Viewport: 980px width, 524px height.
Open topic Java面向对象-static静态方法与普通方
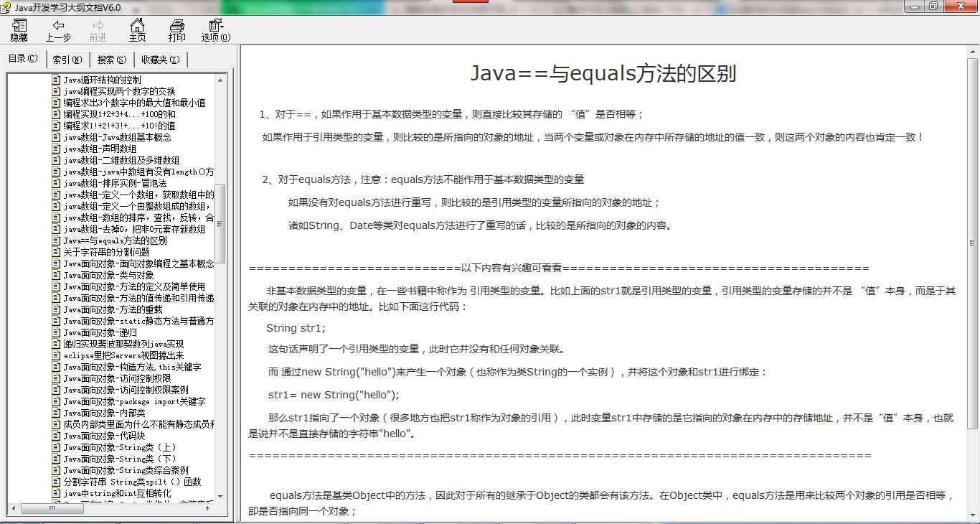138,321
